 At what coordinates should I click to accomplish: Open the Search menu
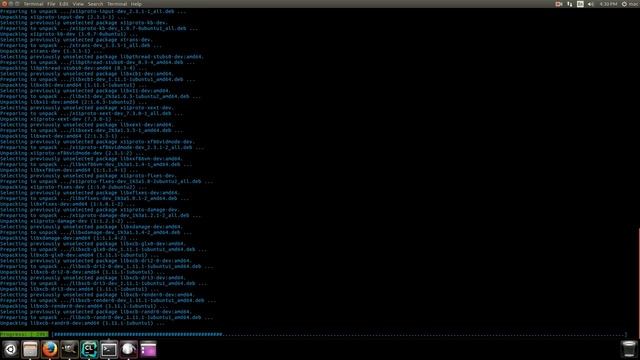coord(95,4)
